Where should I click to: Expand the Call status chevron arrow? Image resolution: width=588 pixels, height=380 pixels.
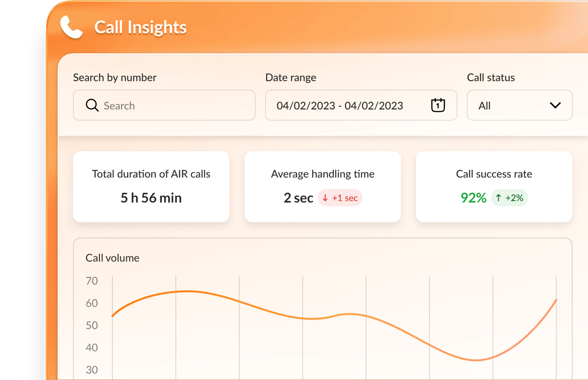coord(555,105)
